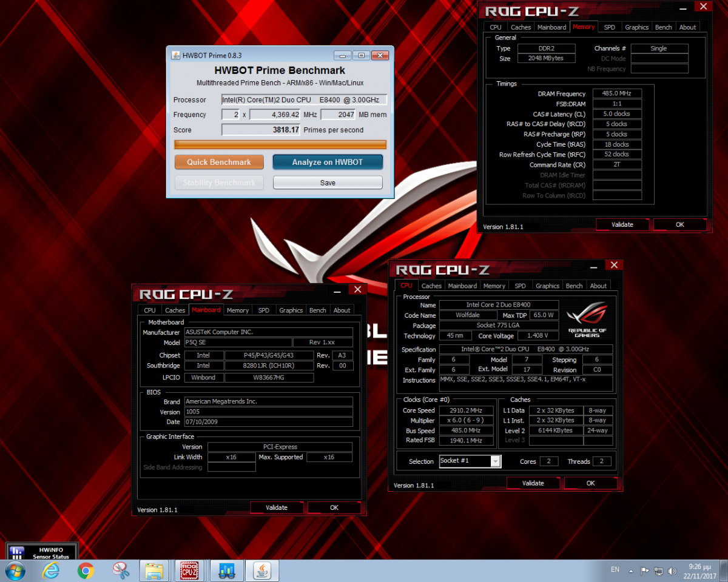Screen dimensions: 728x582
Task: Click Analyze on HWBOT button
Action: pyautogui.click(x=328, y=162)
